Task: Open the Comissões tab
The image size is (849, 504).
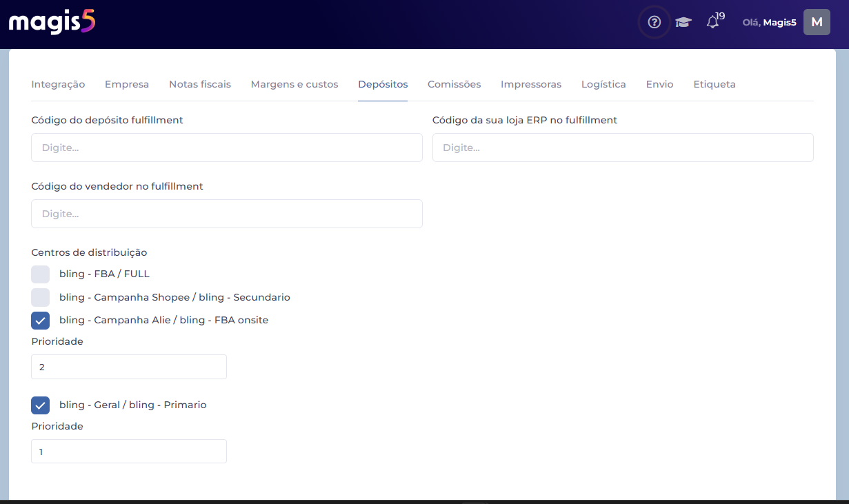Action: (454, 84)
